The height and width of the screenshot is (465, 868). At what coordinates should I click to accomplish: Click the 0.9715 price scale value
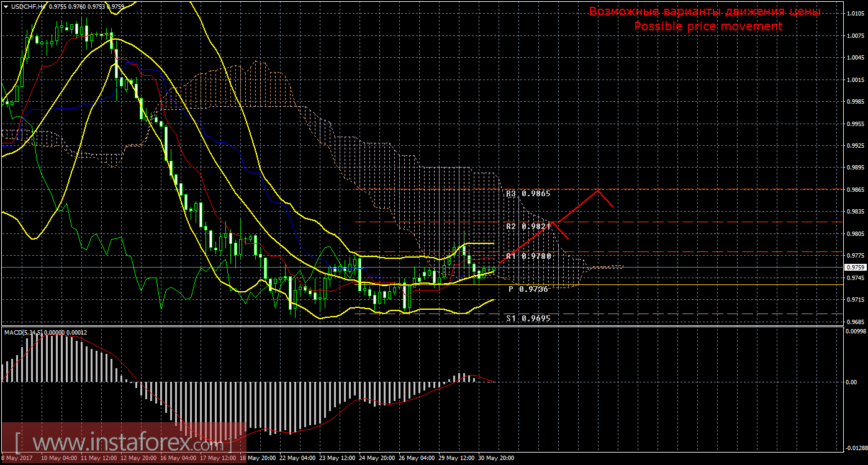pos(855,299)
